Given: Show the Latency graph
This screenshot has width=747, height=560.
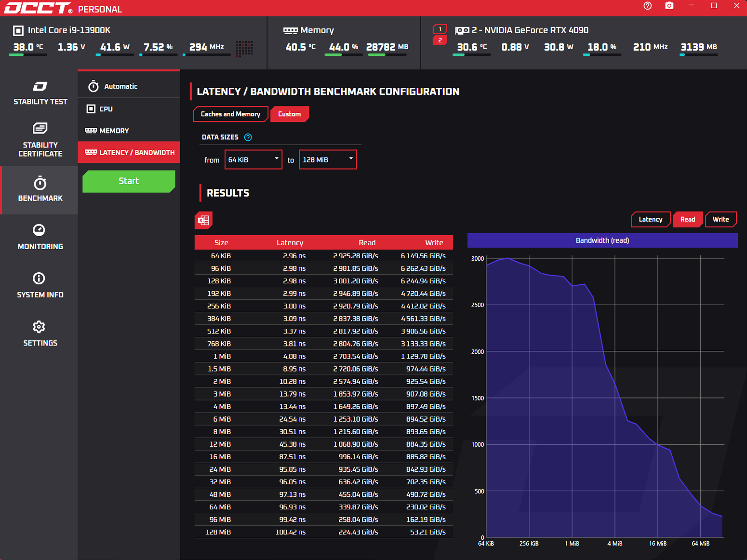Looking at the screenshot, I should coord(651,219).
